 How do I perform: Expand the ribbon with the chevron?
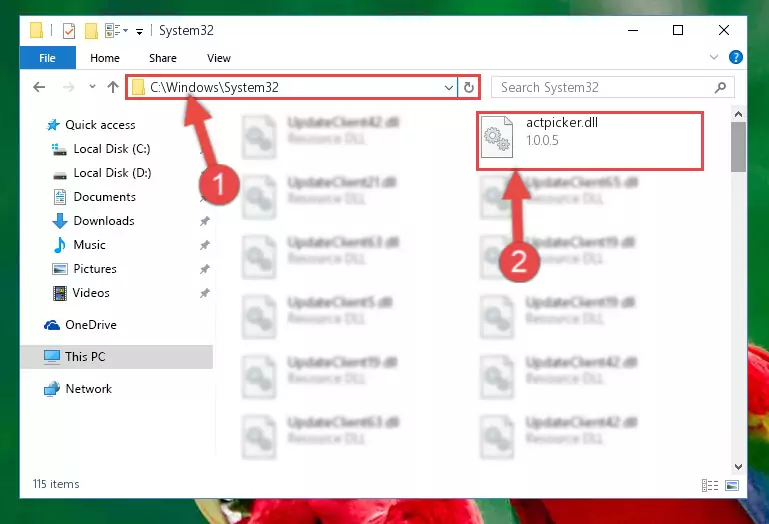(x=714, y=57)
